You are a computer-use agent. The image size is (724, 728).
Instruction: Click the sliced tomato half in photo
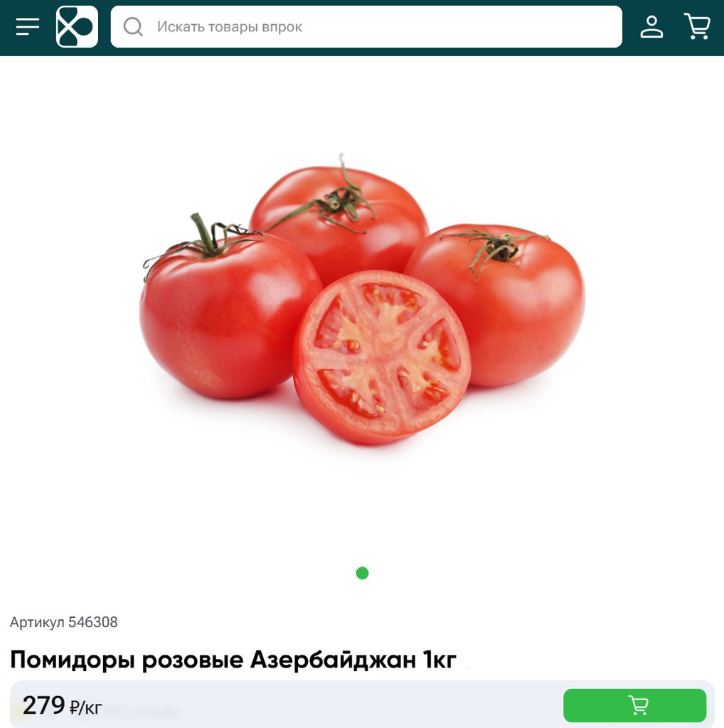click(382, 357)
